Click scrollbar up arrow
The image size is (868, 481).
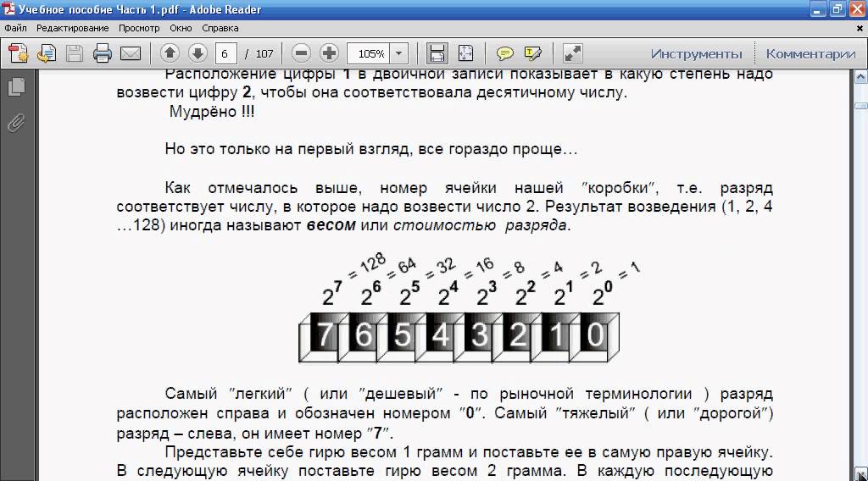(861, 77)
